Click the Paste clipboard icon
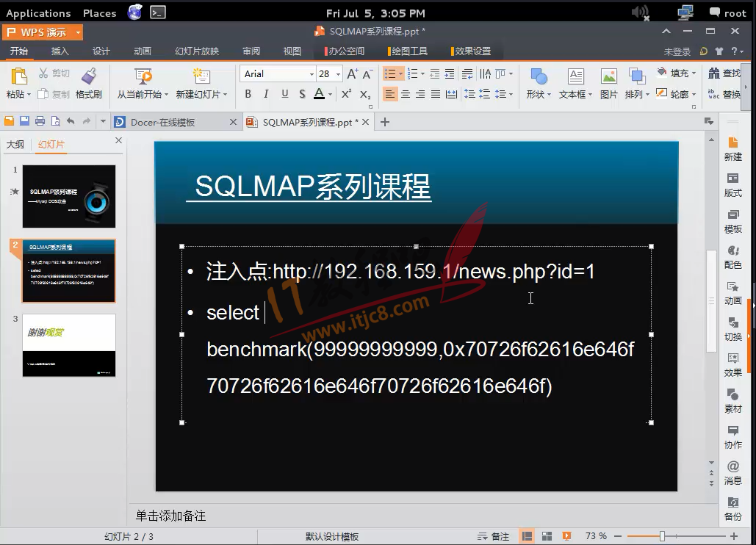The image size is (756, 545). click(19, 76)
